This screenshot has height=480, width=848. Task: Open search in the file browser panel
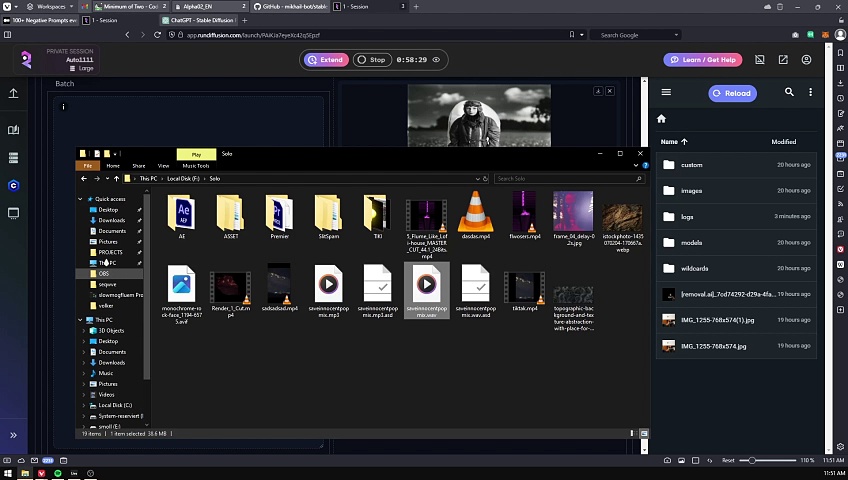click(x=789, y=93)
